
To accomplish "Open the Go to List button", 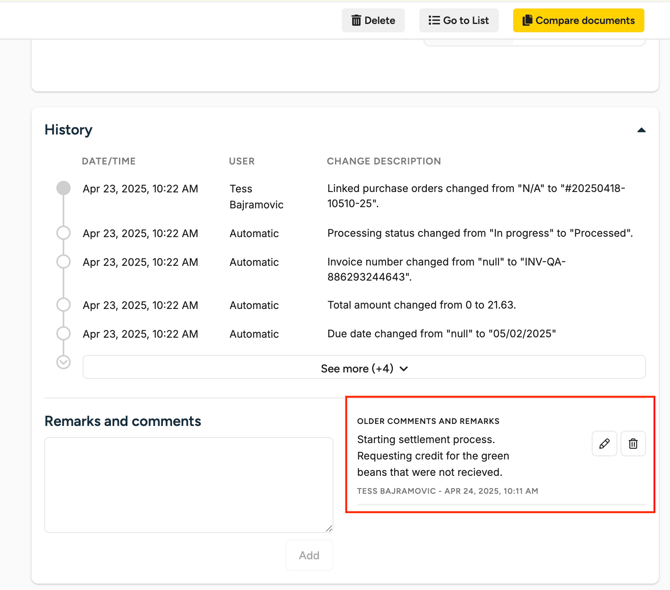I will pyautogui.click(x=459, y=20).
